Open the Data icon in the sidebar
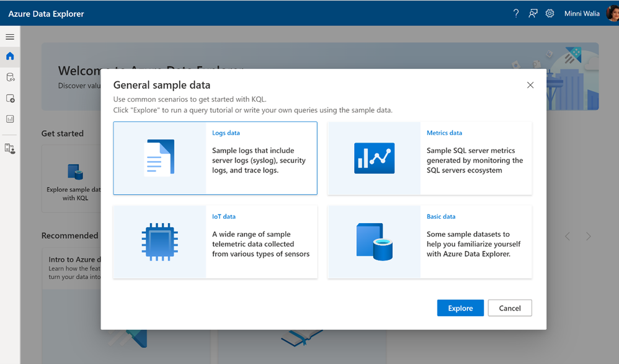 click(11, 77)
